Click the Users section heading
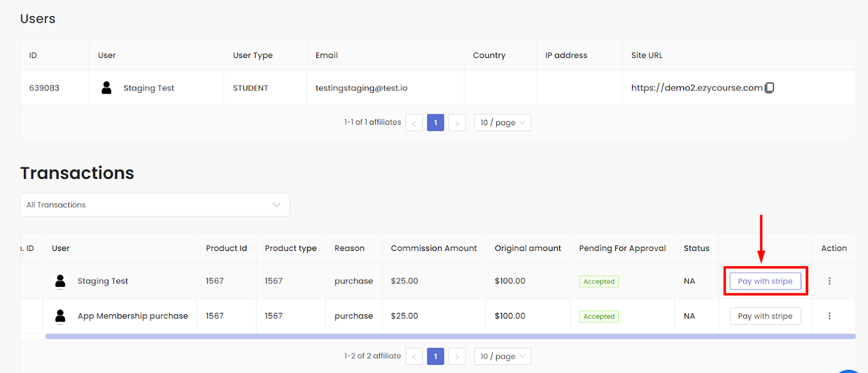This screenshot has height=373, width=868. point(38,19)
